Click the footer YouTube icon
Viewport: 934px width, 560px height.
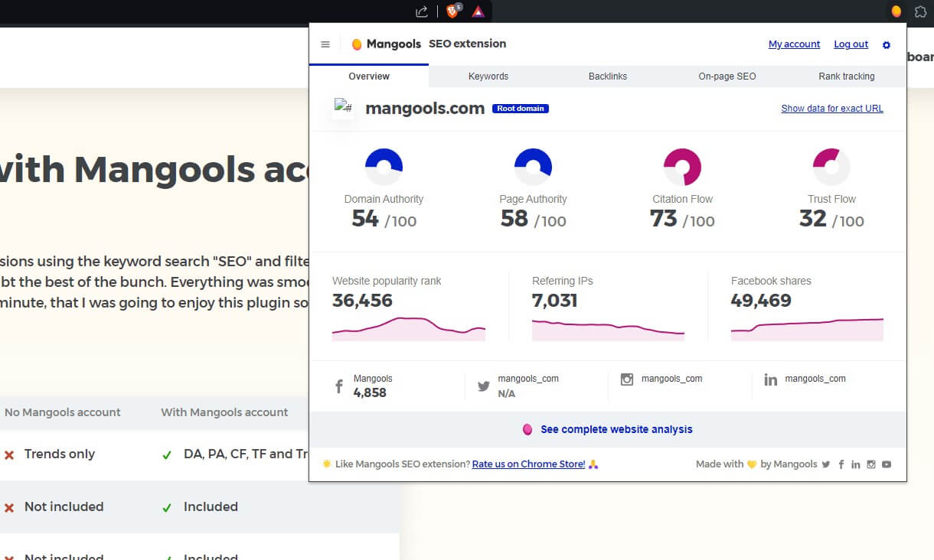pos(887,464)
